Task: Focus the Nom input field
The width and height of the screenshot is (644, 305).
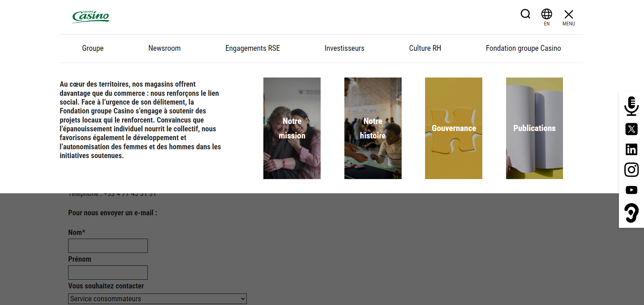Action: [108, 246]
